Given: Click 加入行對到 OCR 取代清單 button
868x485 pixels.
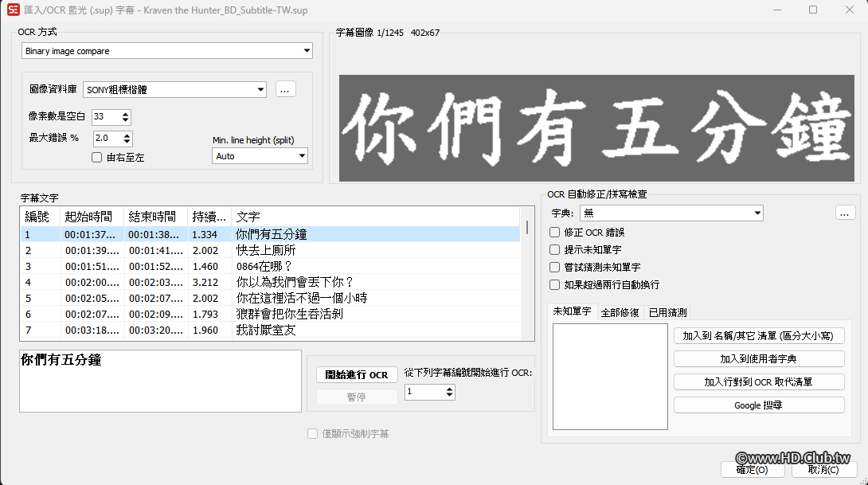Looking at the screenshot, I should pos(759,382).
